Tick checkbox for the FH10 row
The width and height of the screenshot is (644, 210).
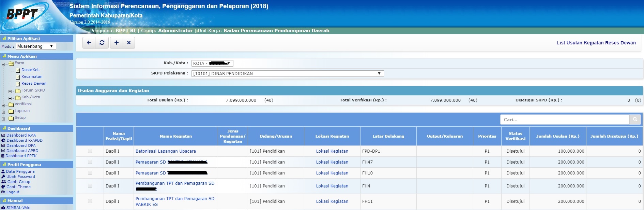(x=90, y=173)
